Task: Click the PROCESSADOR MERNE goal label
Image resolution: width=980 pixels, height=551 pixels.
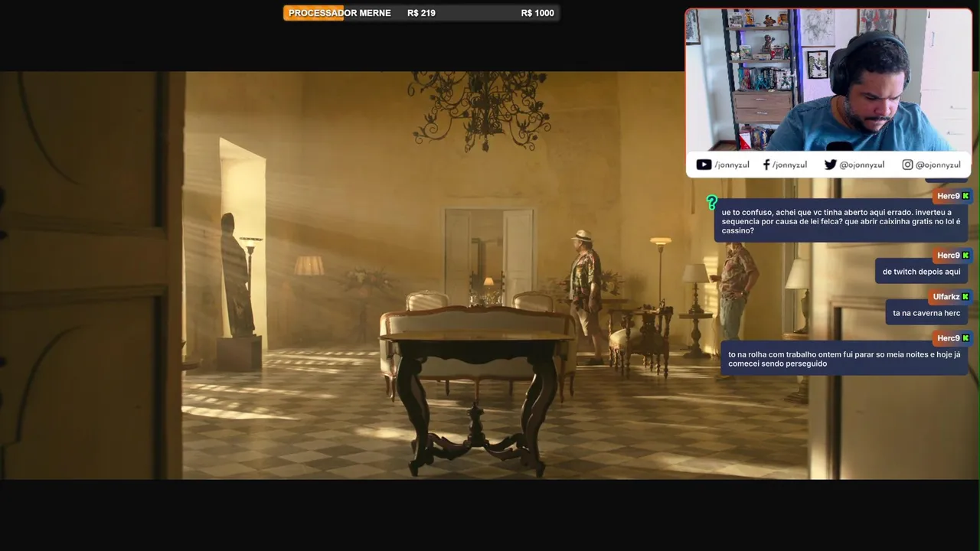Action: click(339, 13)
